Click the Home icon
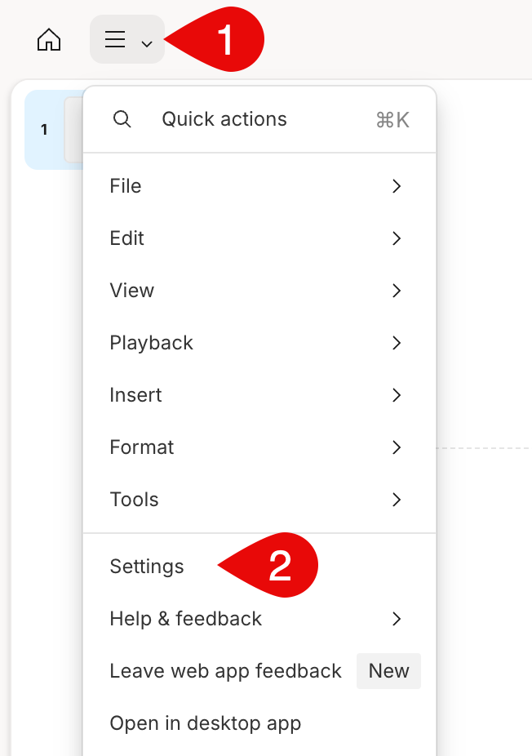The width and height of the screenshot is (532, 756). click(49, 39)
